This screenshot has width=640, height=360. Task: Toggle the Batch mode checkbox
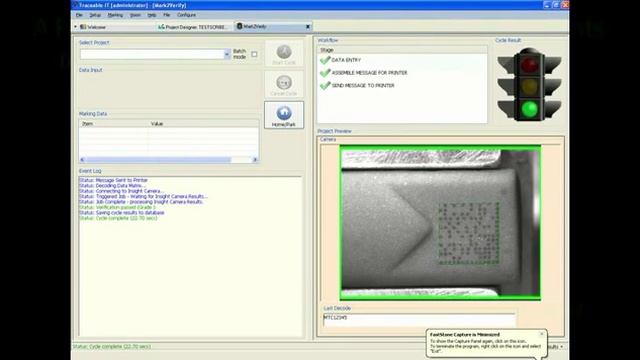254,54
